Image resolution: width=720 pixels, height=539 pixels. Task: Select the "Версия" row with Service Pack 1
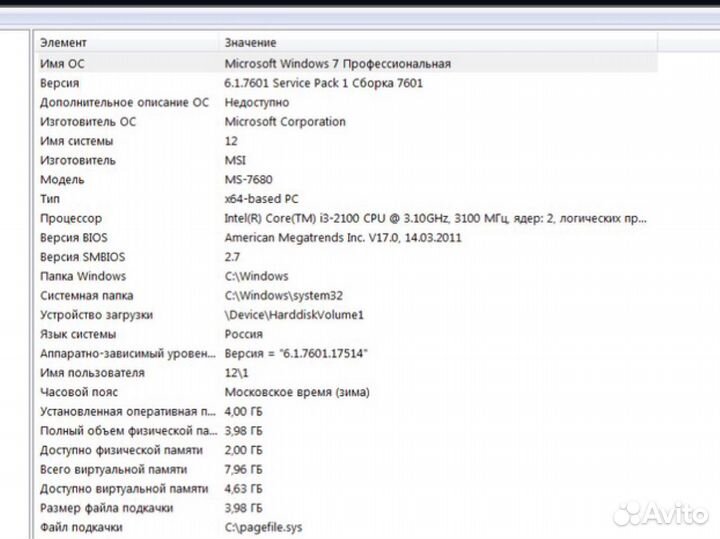(346, 83)
